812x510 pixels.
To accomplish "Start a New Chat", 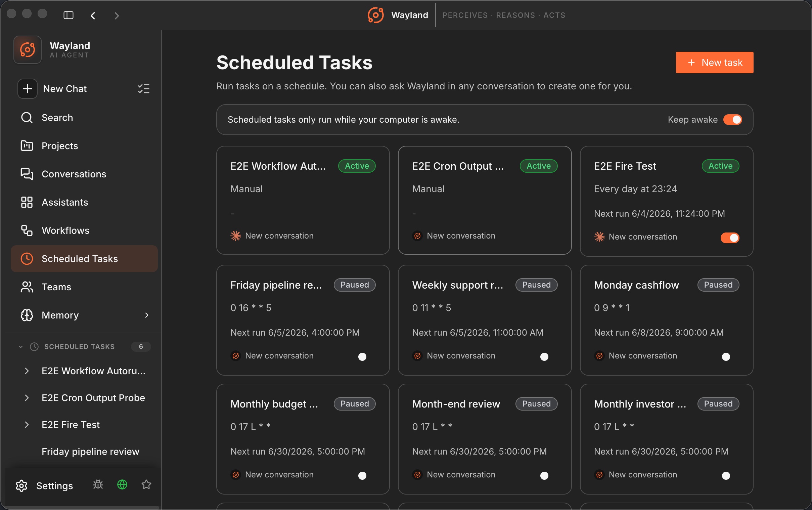I will pyautogui.click(x=65, y=89).
